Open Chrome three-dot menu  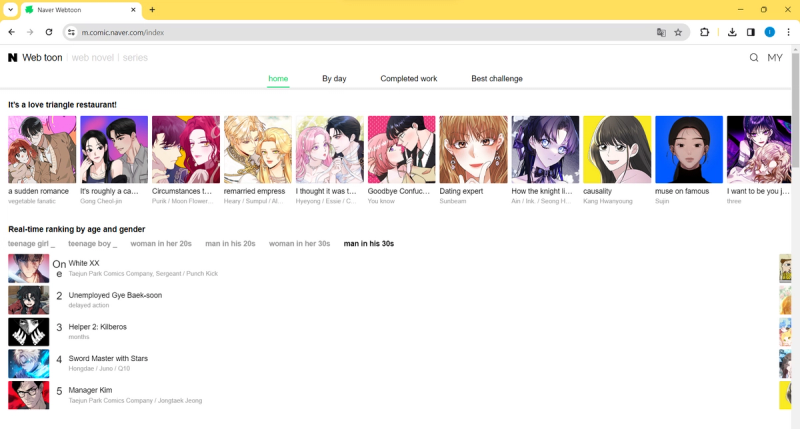coord(788,32)
